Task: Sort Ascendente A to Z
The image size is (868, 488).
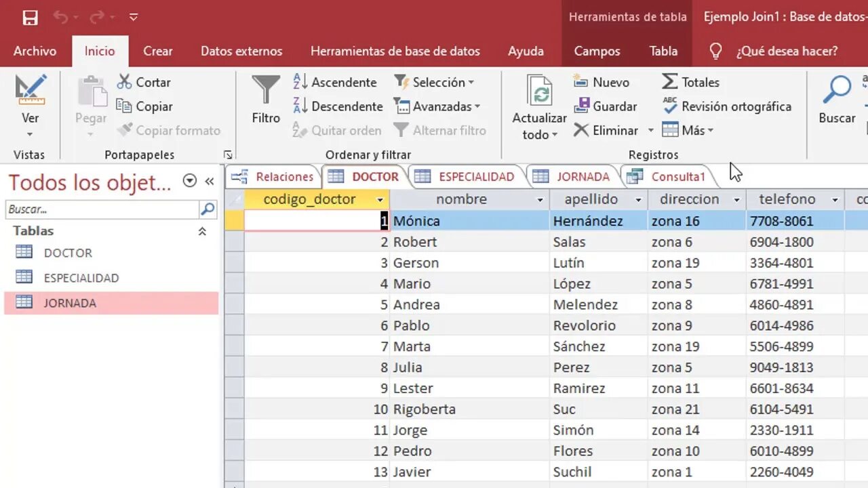Action: [335, 82]
